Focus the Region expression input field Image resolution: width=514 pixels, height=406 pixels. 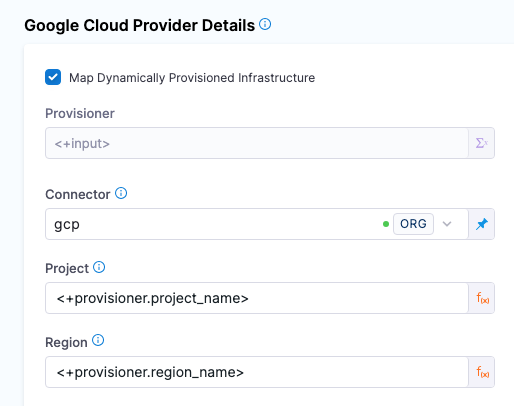[257, 372]
